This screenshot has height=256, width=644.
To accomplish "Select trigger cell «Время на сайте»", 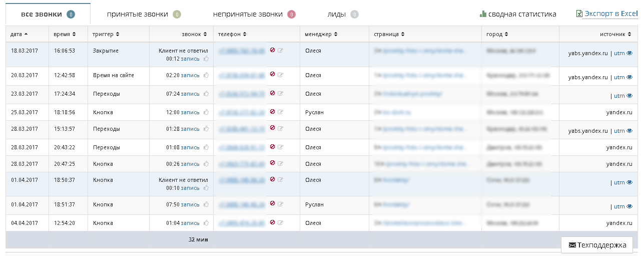I will (113, 75).
